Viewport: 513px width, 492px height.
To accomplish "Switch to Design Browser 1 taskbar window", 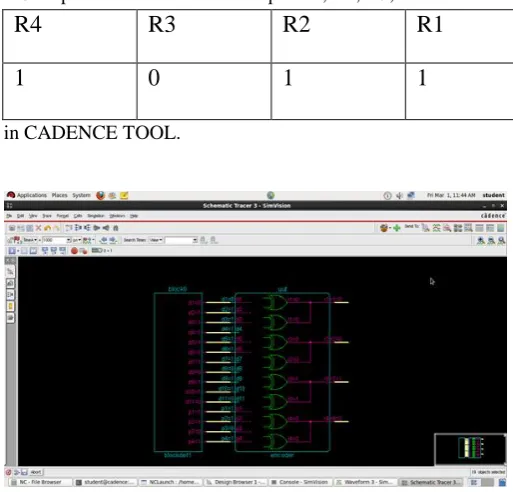I will coord(235,482).
